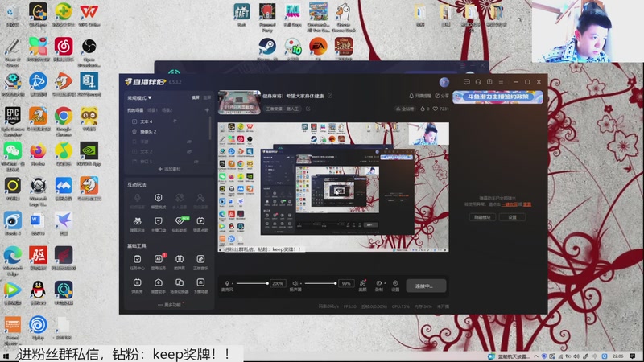644x362 pixels.
Task: Select the 场景2 tab
Action: pyautogui.click(x=167, y=110)
